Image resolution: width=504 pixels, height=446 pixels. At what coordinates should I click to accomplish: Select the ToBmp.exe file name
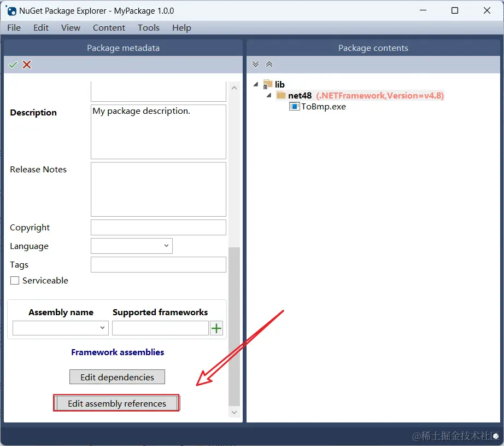tap(324, 107)
